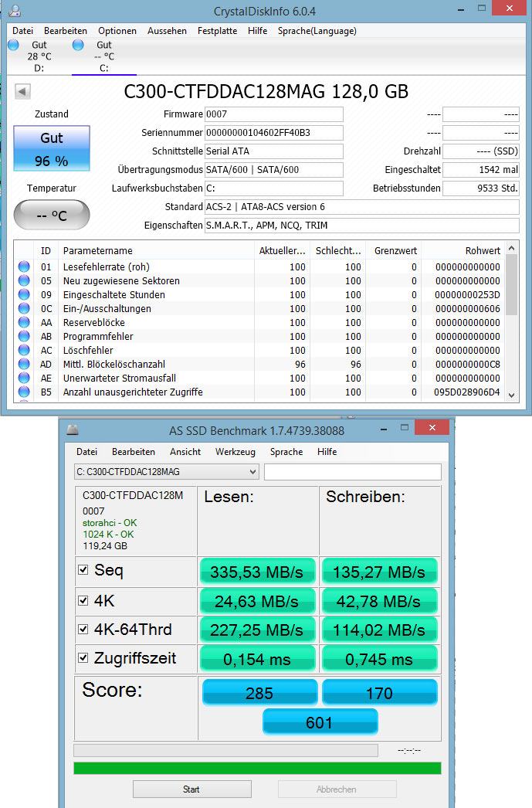Open Datei menu in CrystalDiskInfo
Viewport: 532px width, 808px height.
22,31
